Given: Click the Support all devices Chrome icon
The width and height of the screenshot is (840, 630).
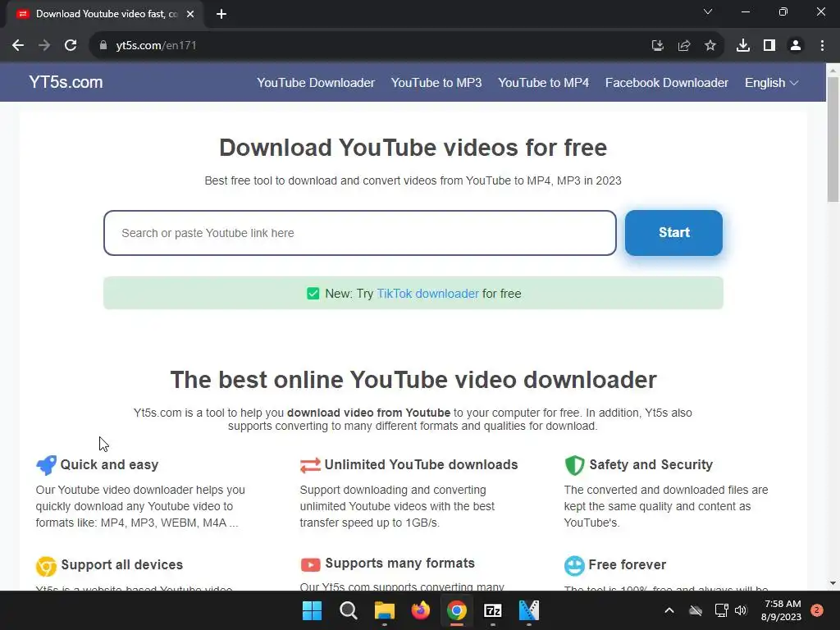Looking at the screenshot, I should pos(46,566).
